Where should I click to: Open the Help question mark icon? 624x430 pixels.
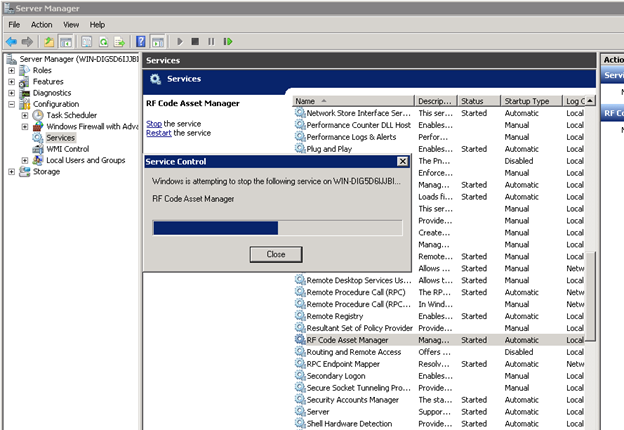tap(141, 41)
